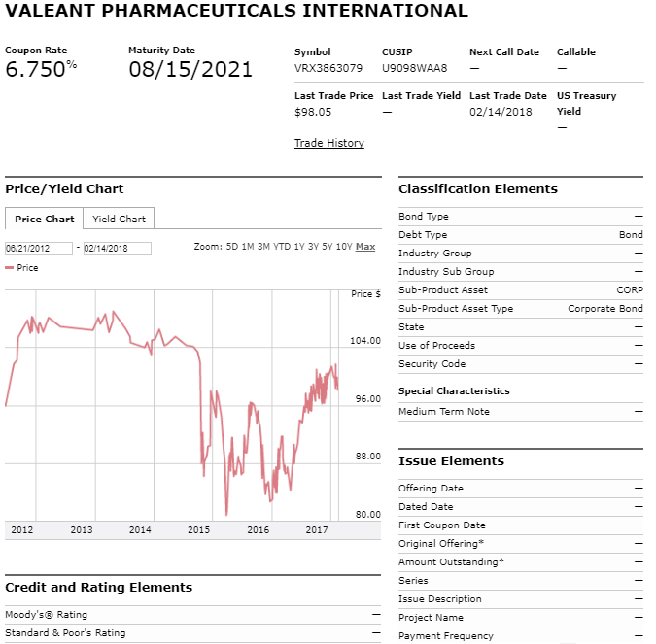Click the CORP sub-product asset value
656x644 pixels.
pyautogui.click(x=629, y=290)
